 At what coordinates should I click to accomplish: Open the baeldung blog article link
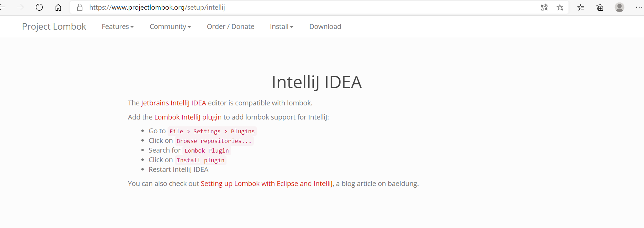[x=266, y=184]
